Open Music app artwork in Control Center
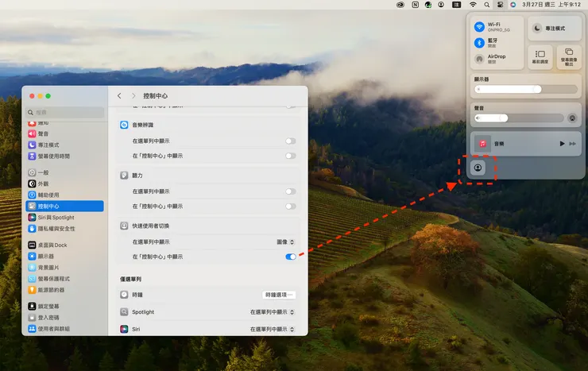Screen dimensions: 588x371 (482, 144)
